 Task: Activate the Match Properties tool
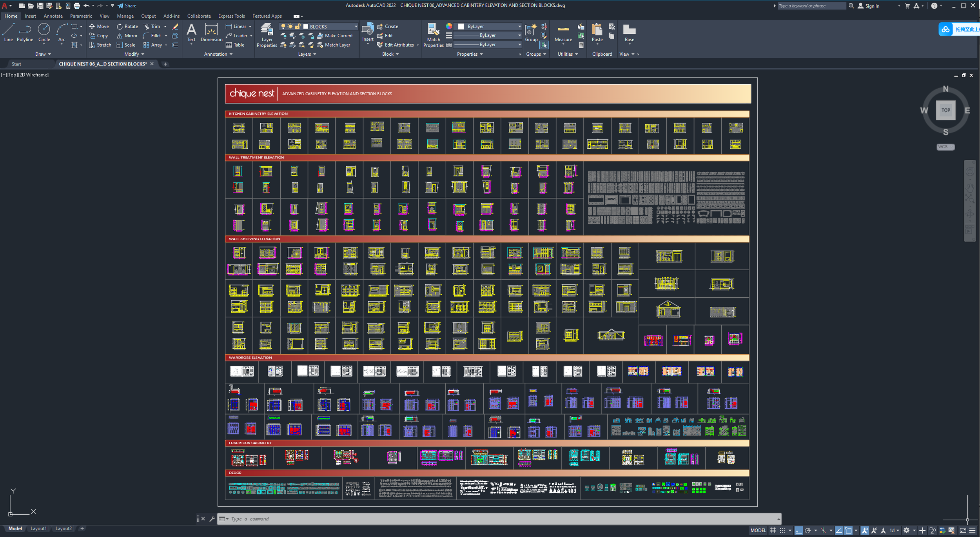tap(434, 35)
